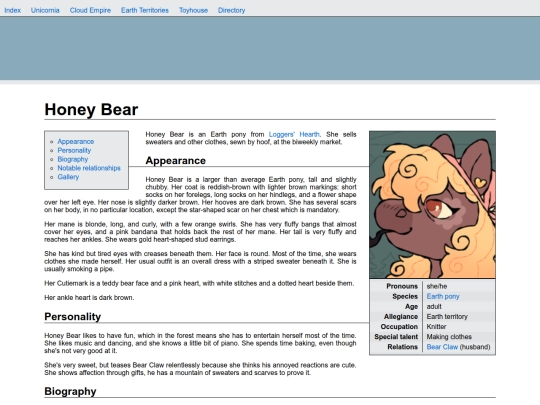This screenshot has height=405, width=540.
Task: Click the Appearance section heading
Action: pyautogui.click(x=176, y=160)
